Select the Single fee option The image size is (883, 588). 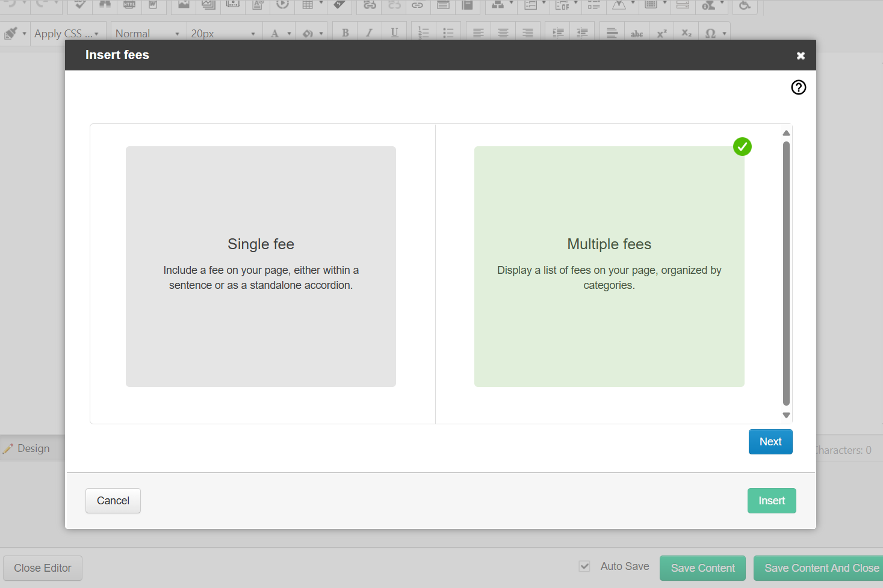tap(261, 266)
